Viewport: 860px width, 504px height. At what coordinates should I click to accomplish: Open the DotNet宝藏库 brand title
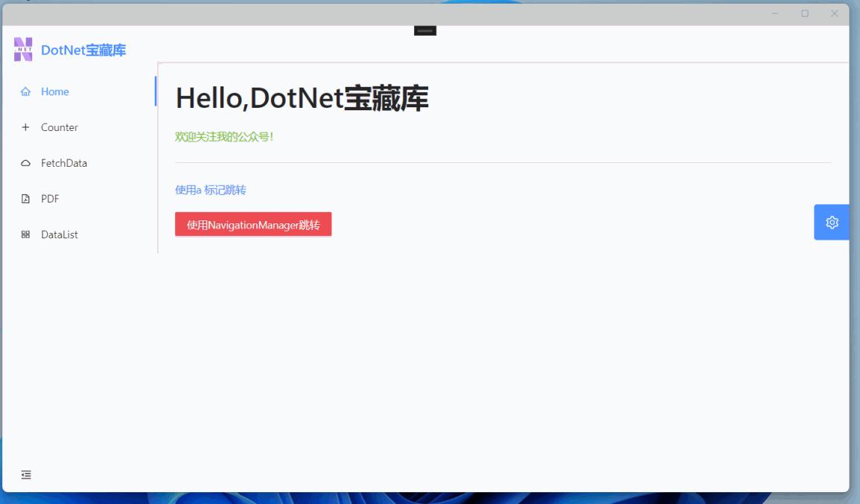[83, 50]
